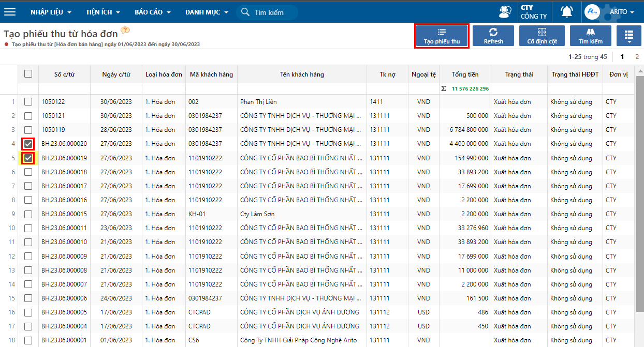This screenshot has width=644, height=347.
Task: Check the checkbox for invoice 1050122
Action: (28, 102)
